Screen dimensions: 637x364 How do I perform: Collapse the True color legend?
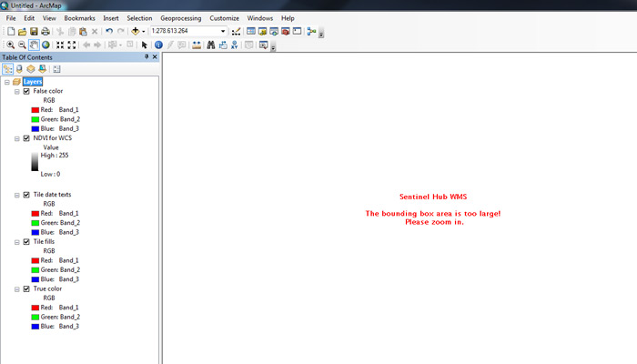17,289
